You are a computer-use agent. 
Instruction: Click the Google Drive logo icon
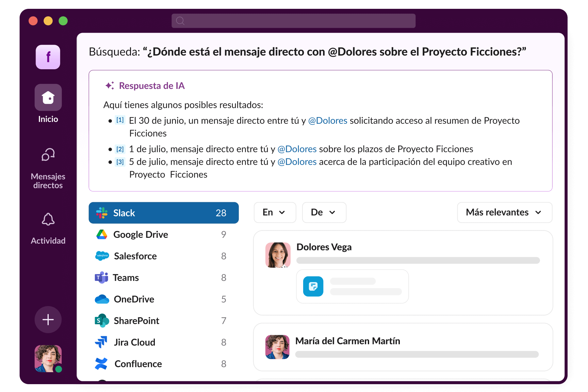tap(102, 235)
